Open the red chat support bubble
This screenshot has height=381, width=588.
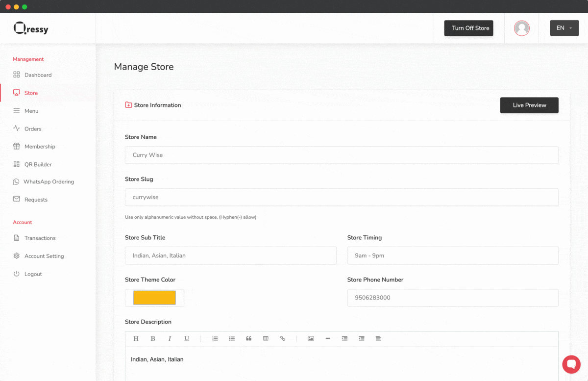(571, 364)
